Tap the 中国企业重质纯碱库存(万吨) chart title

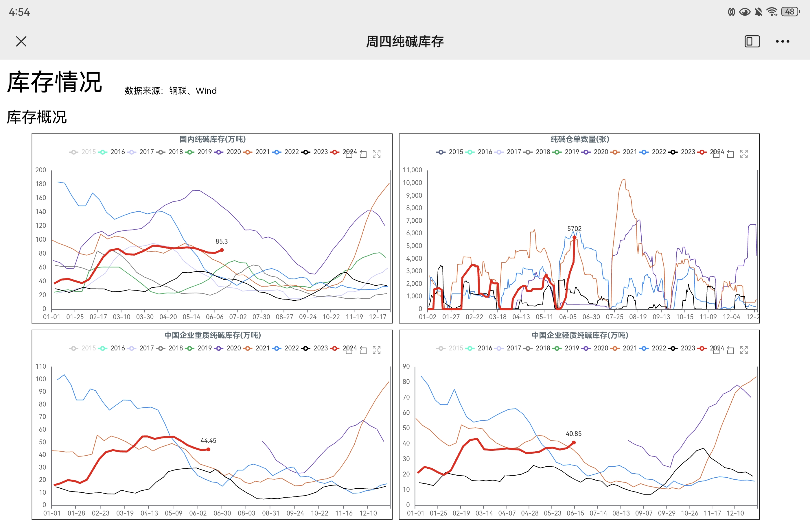pyautogui.click(x=213, y=335)
